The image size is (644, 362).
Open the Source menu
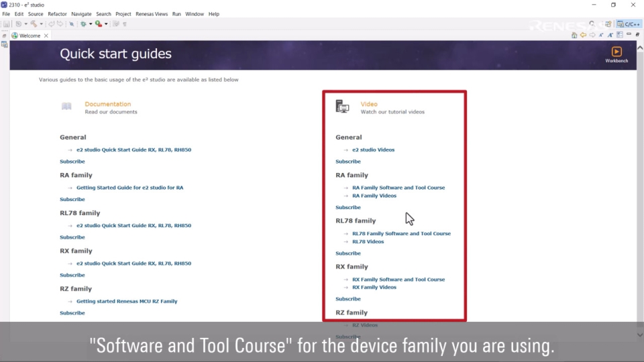36,14
